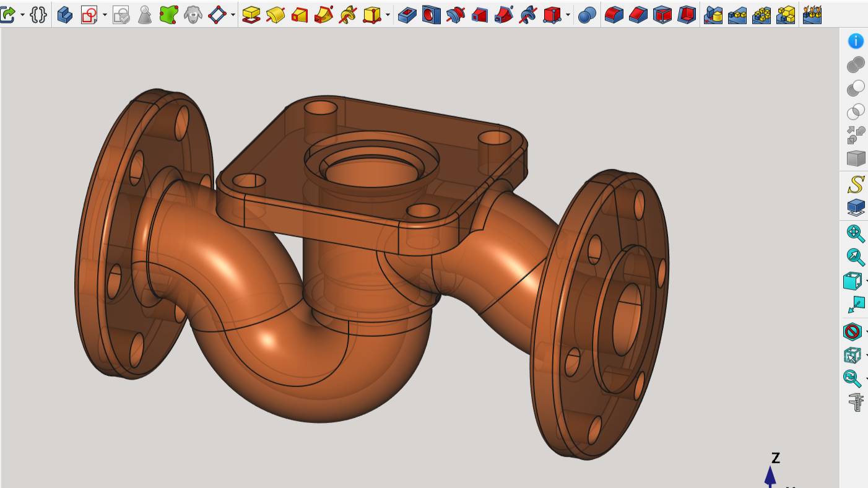Select the Subtractive Loft tool
The height and width of the screenshot is (488, 868).
pos(479,14)
